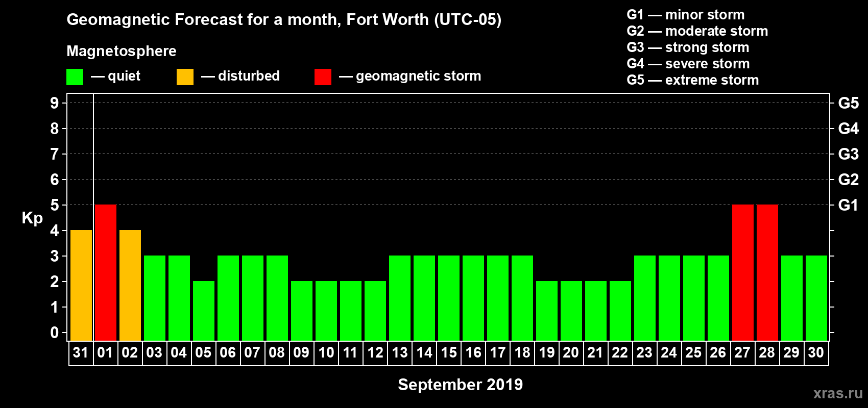The width and height of the screenshot is (868, 408).
Task: Click the 9 value on Kp axis
Action: (x=55, y=103)
